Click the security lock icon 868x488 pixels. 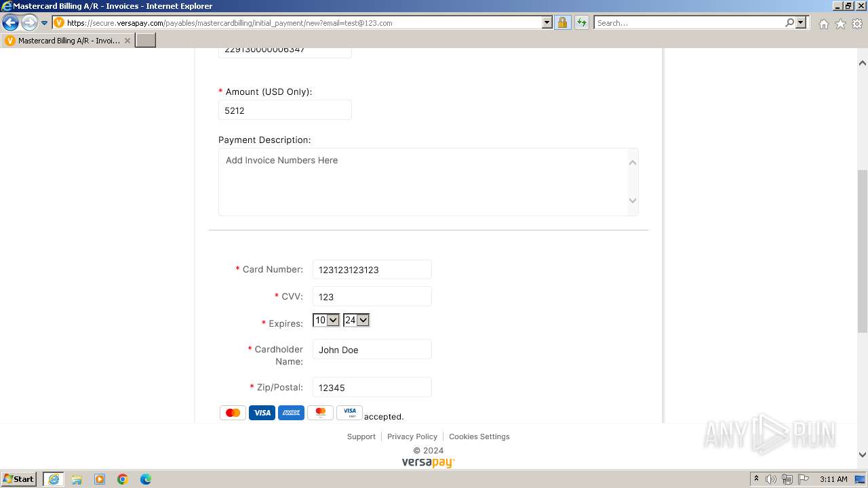(562, 23)
